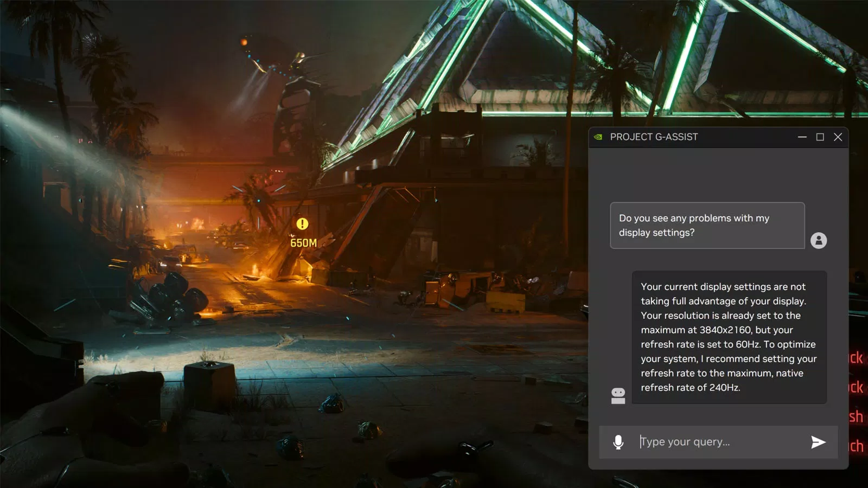Minimize the Project G-Assist window
Image resolution: width=868 pixels, height=488 pixels.
point(802,137)
